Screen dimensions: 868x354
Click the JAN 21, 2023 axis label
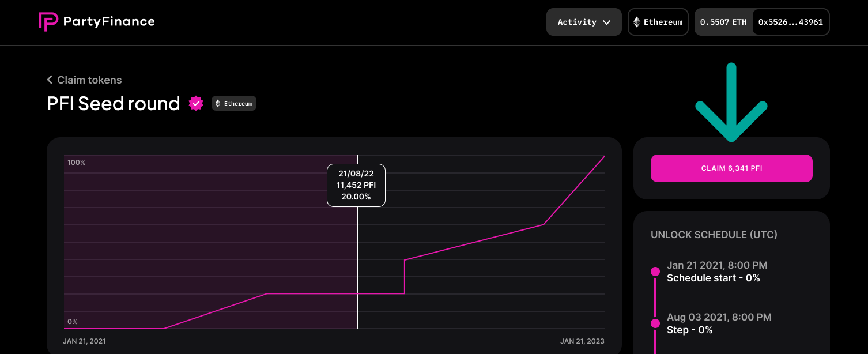pos(582,341)
